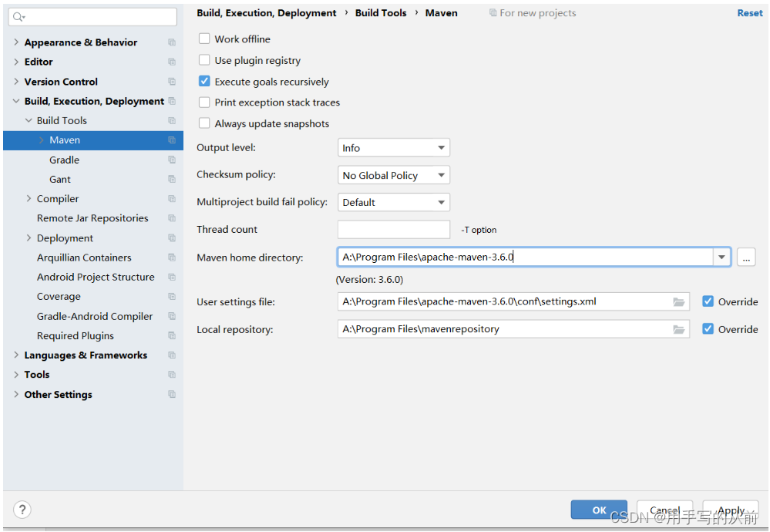
Task: Open folder browser for User settings file
Action: [678, 302]
